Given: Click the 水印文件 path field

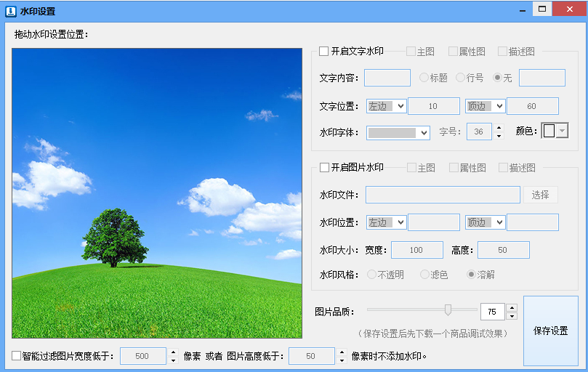Looking at the screenshot, I should (443, 195).
